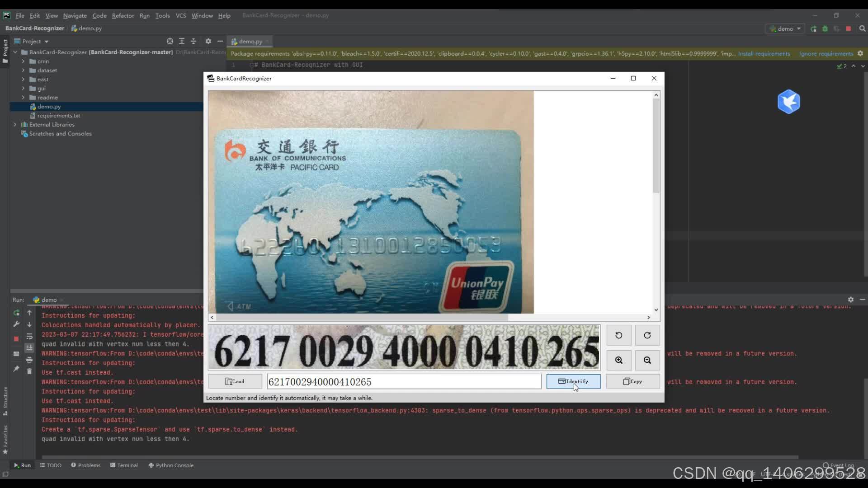Rotate image counterclockwise in BankCardRecognizer

point(619,335)
